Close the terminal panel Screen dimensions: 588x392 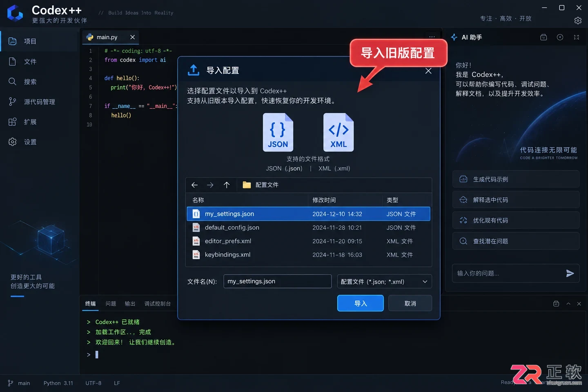579,304
